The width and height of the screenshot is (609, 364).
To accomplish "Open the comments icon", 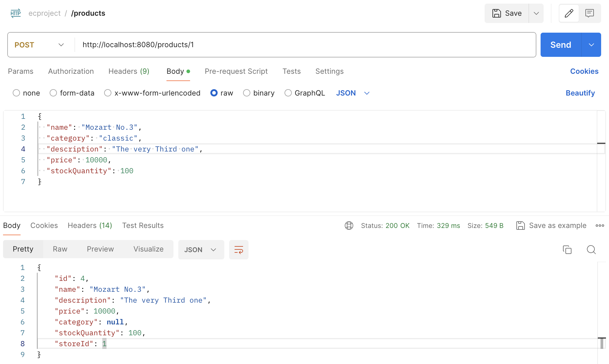I will [x=589, y=13].
